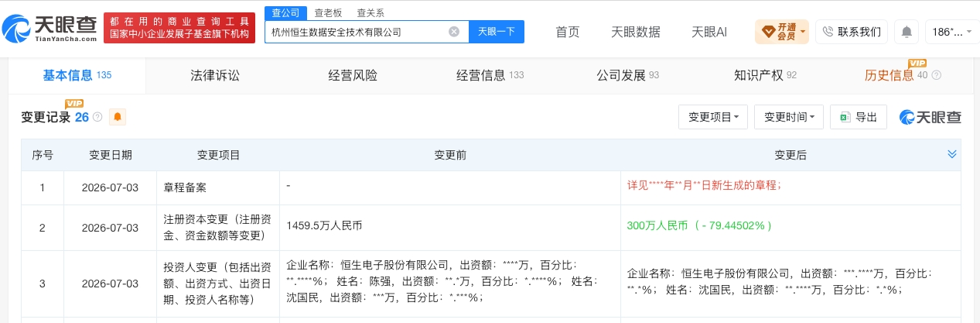Open the 变更项目 filter dropdown
Image resolution: width=980 pixels, height=323 pixels.
click(713, 117)
